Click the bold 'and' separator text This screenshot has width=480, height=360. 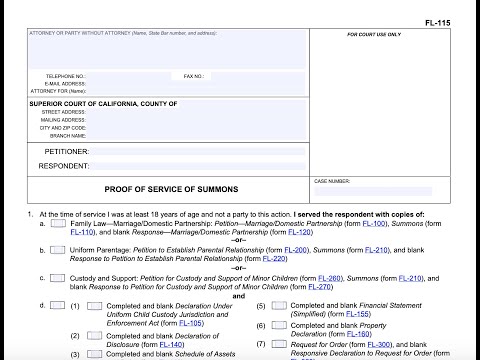tap(239, 296)
